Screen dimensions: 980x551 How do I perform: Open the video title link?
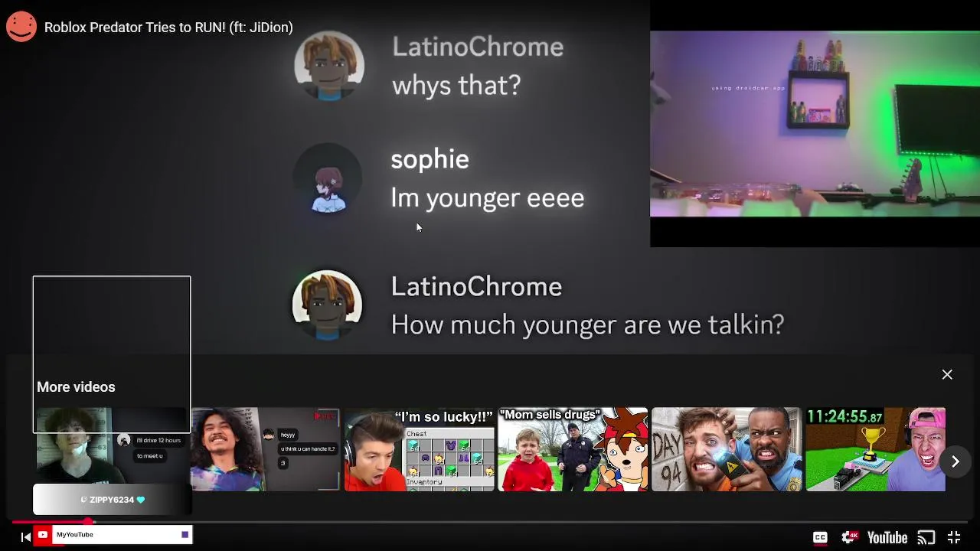point(168,28)
